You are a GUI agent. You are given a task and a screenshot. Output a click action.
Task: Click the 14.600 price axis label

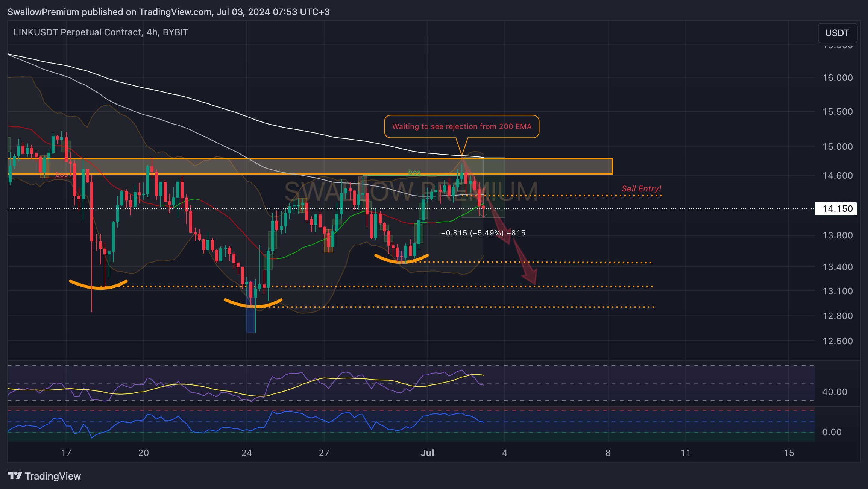838,176
